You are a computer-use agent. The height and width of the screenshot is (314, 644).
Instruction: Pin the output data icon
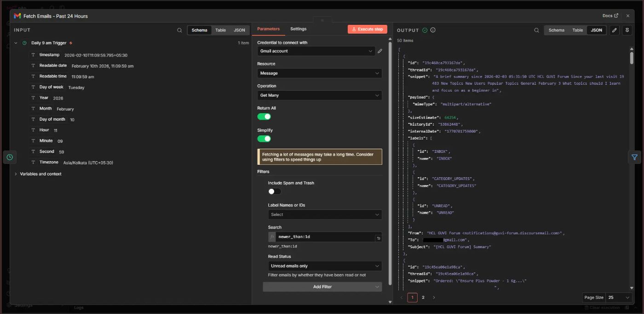[x=627, y=30]
